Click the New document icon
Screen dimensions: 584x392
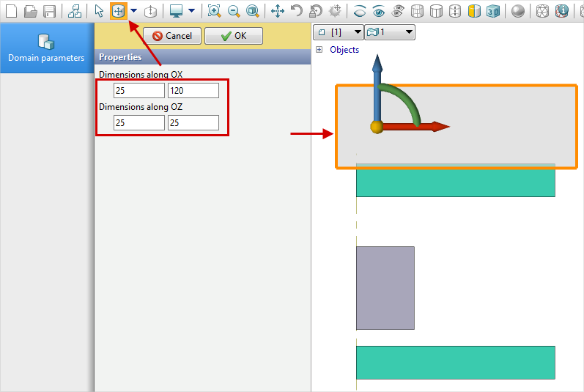11,11
